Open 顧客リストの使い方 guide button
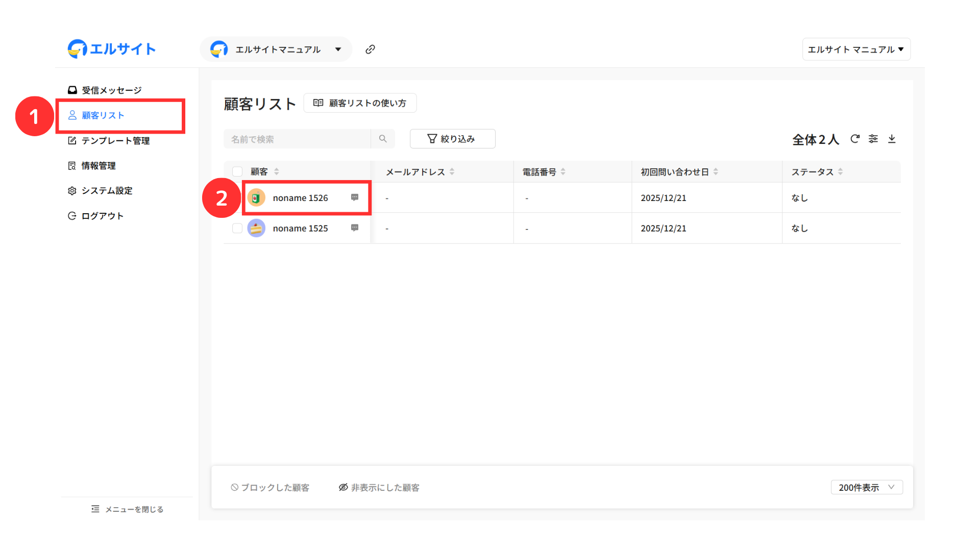Viewport: 980px width, 551px height. [x=360, y=103]
